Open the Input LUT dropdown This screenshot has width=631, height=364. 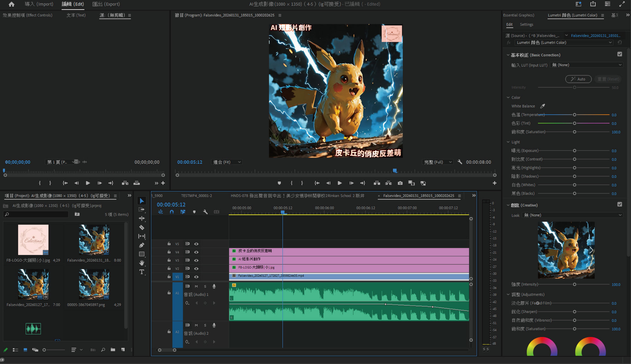pos(586,65)
